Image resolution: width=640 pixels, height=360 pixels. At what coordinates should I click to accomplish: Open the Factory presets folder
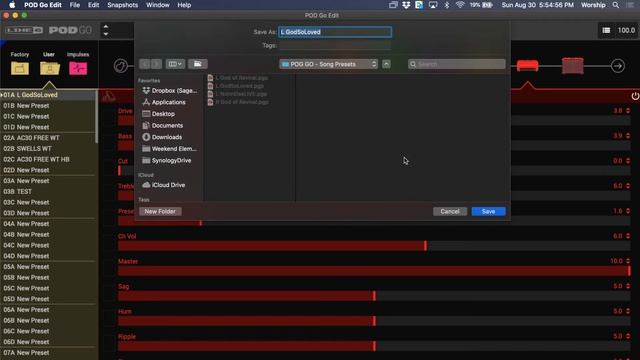pyautogui.click(x=20, y=68)
